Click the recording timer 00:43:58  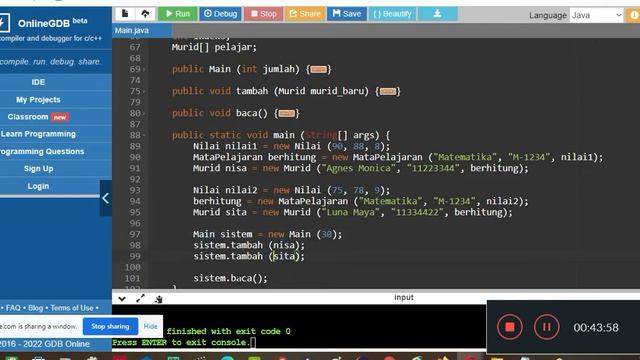596,327
